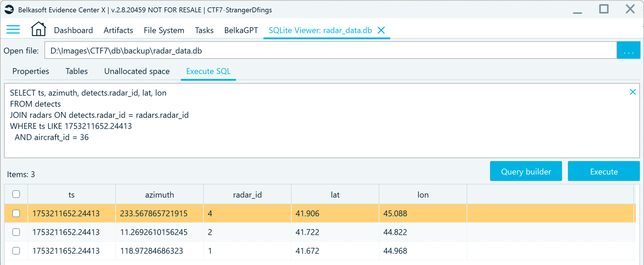Image resolution: width=644 pixels, height=265 pixels.
Task: Show the Properties sub-tab
Action: click(31, 71)
